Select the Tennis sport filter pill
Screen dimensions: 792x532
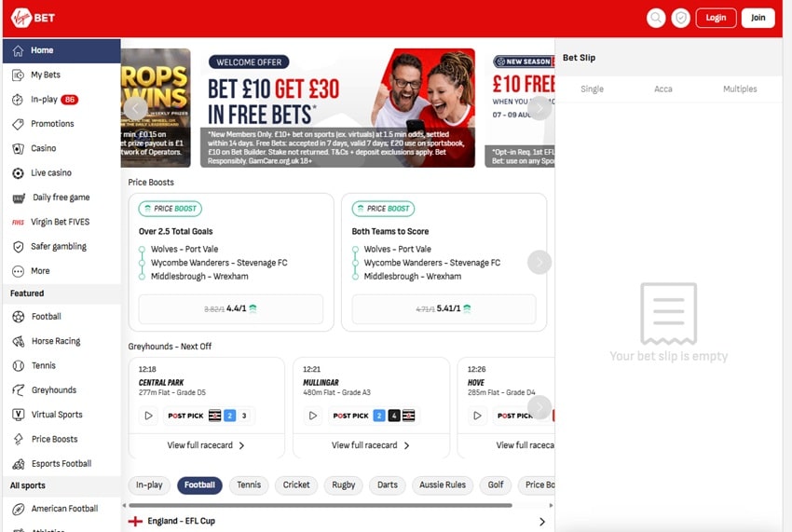(249, 485)
